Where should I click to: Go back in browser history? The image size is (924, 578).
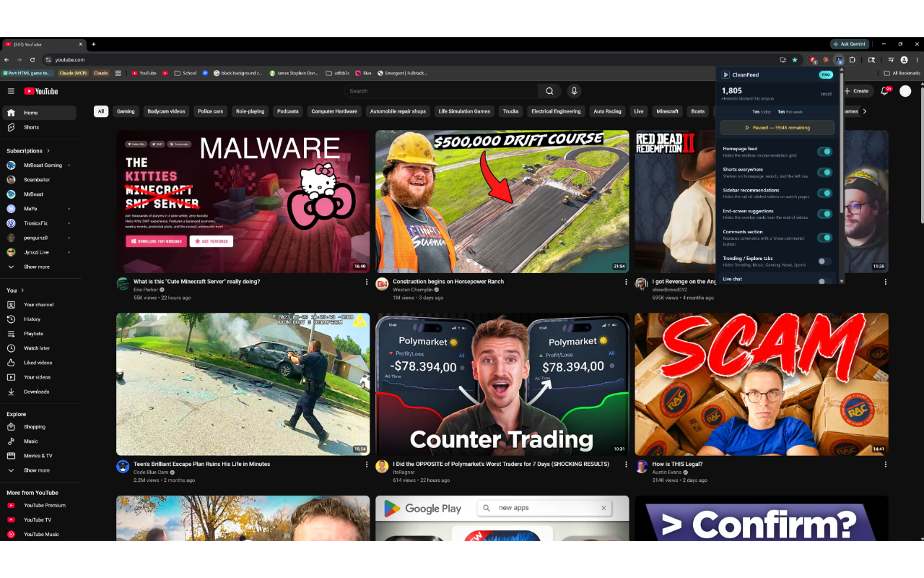click(7, 60)
